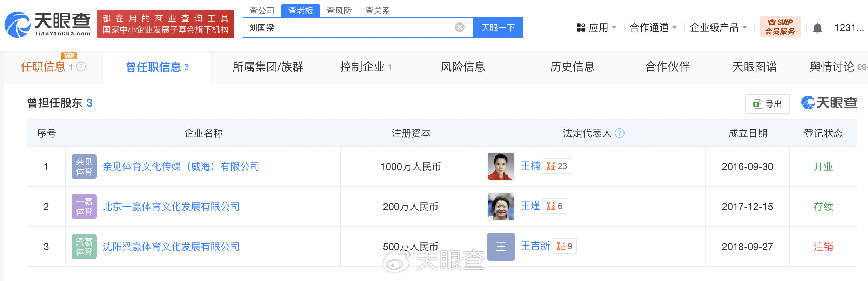
Task: Switch to 查风险 search tab
Action: point(339,11)
